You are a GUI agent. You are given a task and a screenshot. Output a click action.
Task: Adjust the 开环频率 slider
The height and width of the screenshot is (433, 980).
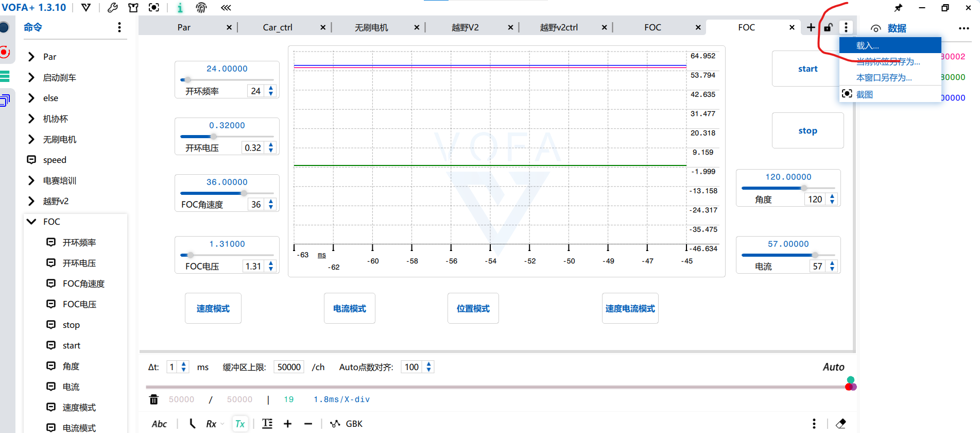pyautogui.click(x=227, y=80)
